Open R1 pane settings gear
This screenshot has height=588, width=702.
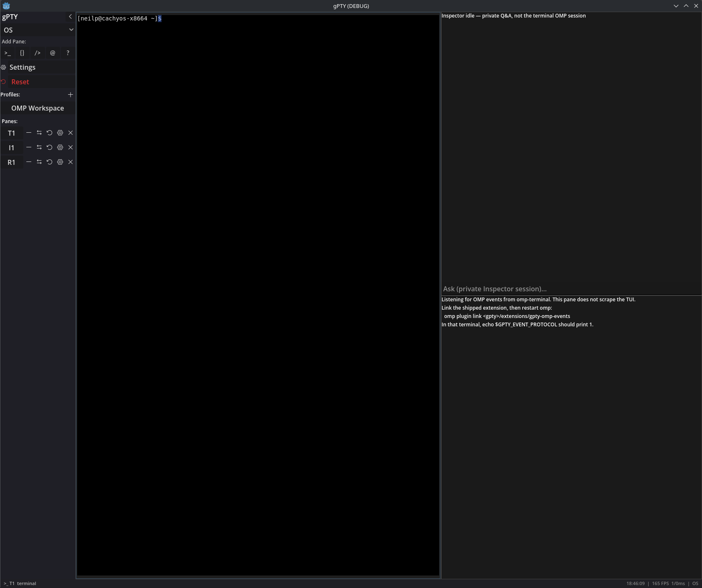pos(60,162)
